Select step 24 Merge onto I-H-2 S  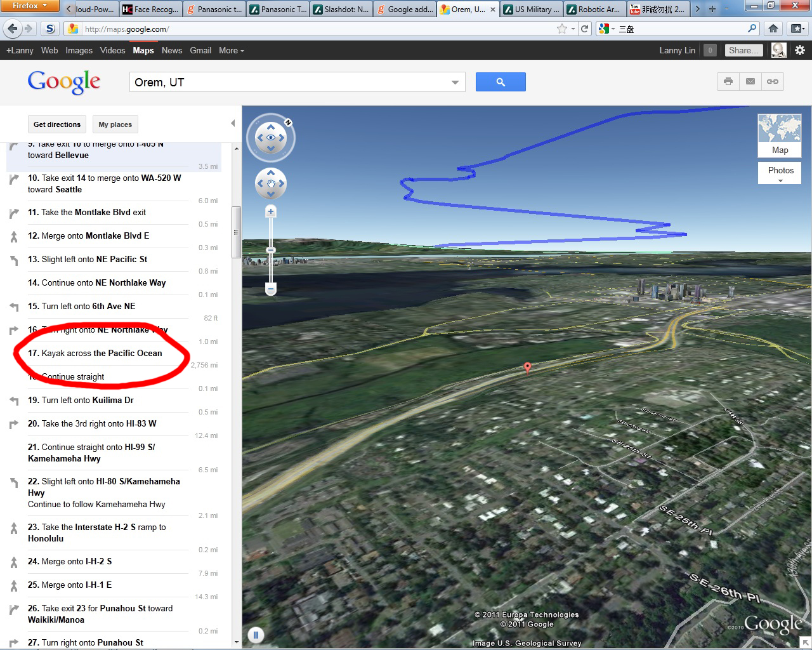70,562
